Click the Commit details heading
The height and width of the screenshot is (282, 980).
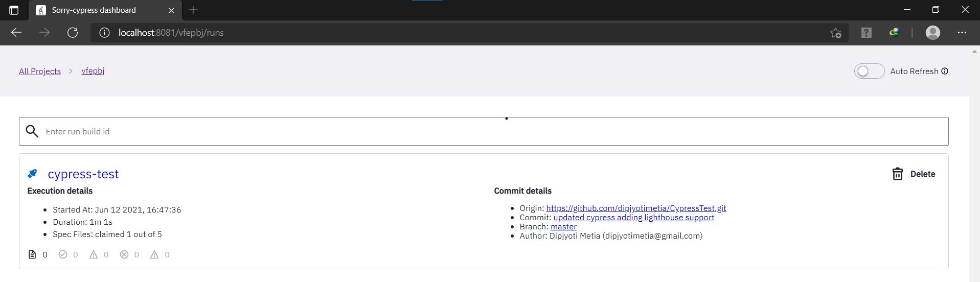(522, 191)
